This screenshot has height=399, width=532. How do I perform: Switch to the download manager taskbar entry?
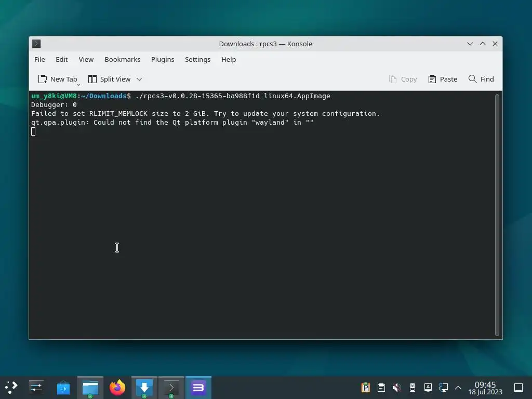[x=144, y=388]
